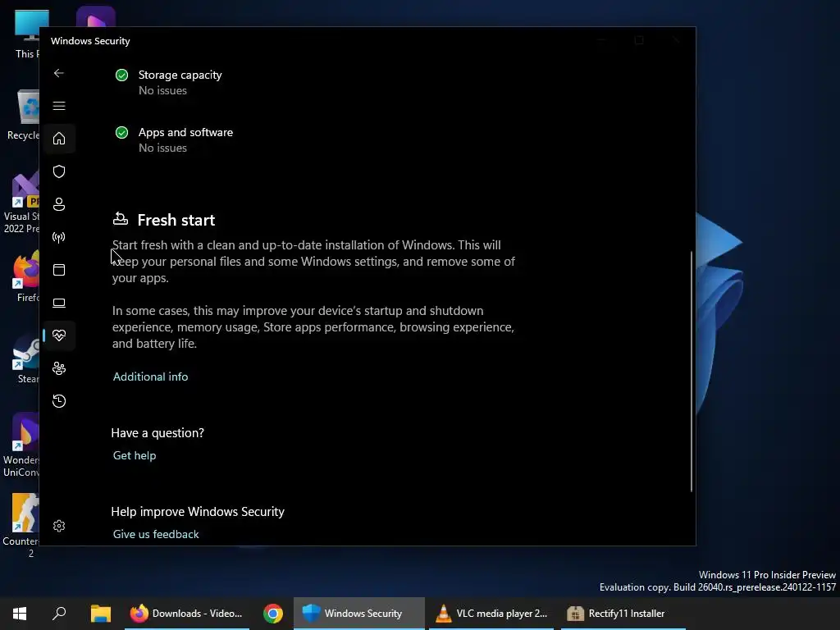Screen dimensions: 840x630
Task: Click the green check next to Storage capacity
Action: [121, 75]
